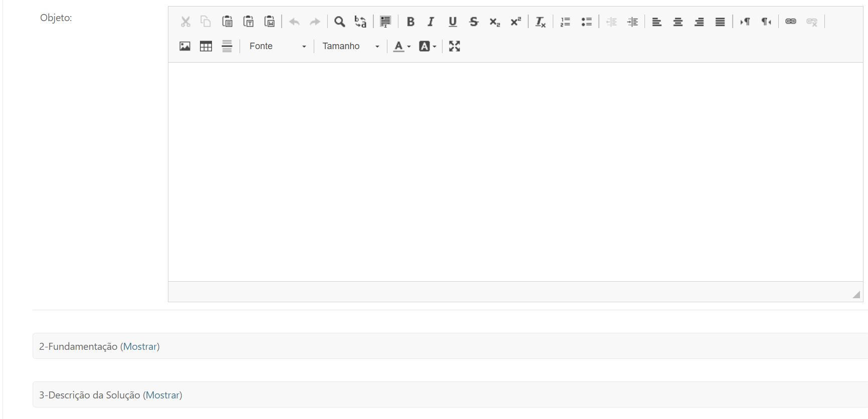Toggle bold formatting in the editor
868x419 pixels.
click(x=410, y=22)
